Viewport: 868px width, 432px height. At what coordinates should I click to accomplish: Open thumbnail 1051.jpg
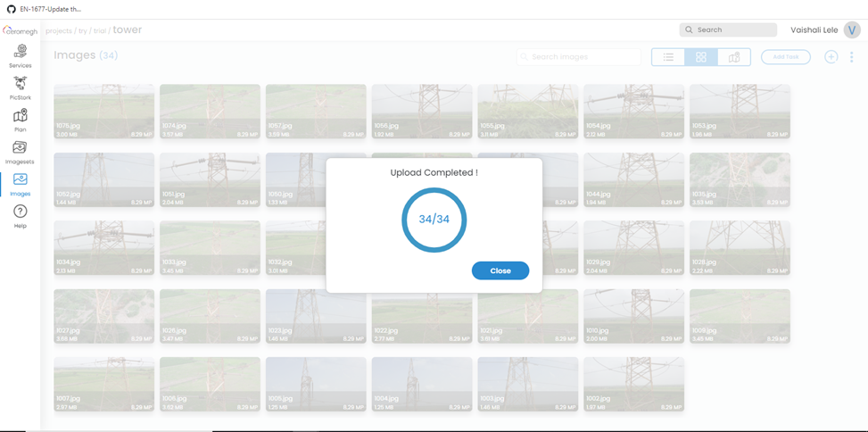(x=210, y=180)
